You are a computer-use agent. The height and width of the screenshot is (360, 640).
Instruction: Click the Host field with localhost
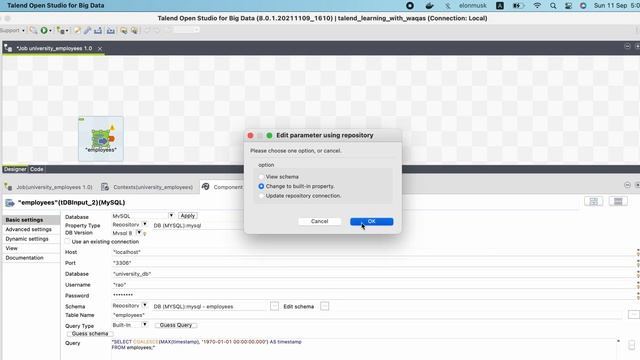pyautogui.click(x=373, y=252)
